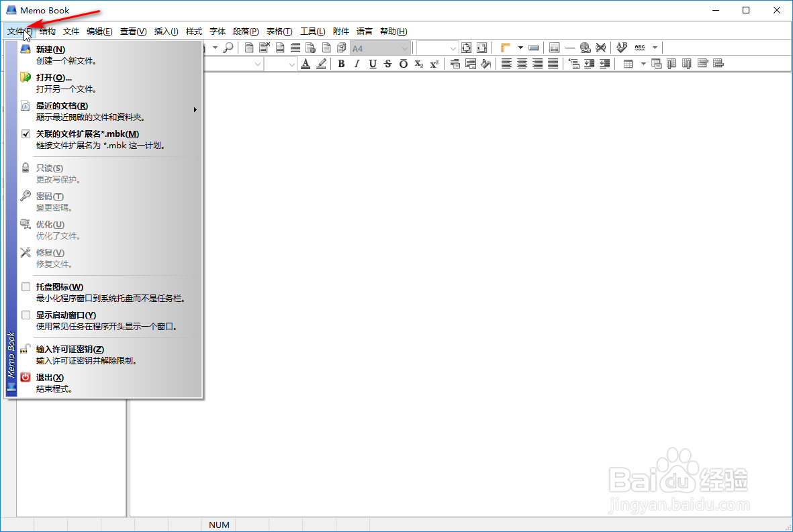The width and height of the screenshot is (793, 532).
Task: Apply overline formatting
Action: pyautogui.click(x=404, y=64)
